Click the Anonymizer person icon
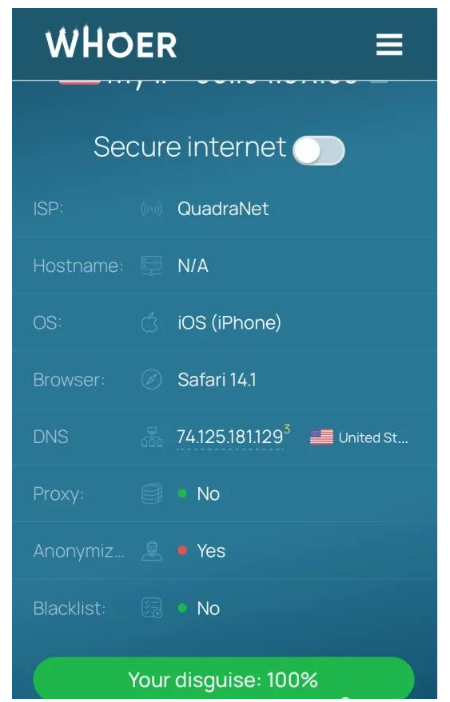 coord(151,551)
